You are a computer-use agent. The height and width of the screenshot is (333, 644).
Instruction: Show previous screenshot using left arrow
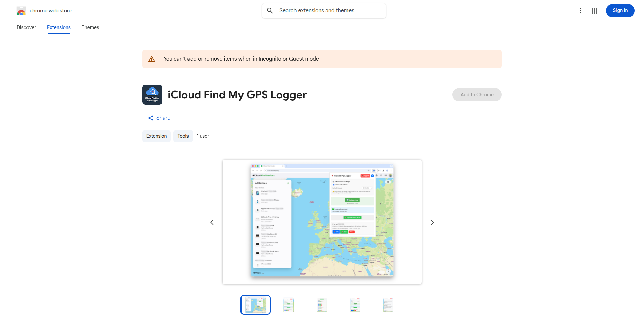(x=212, y=222)
